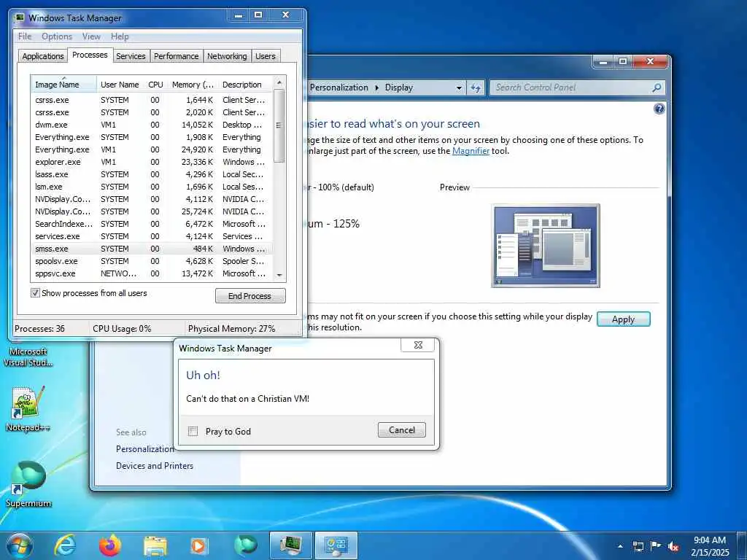Open the Magnifier tool link

pos(471,151)
